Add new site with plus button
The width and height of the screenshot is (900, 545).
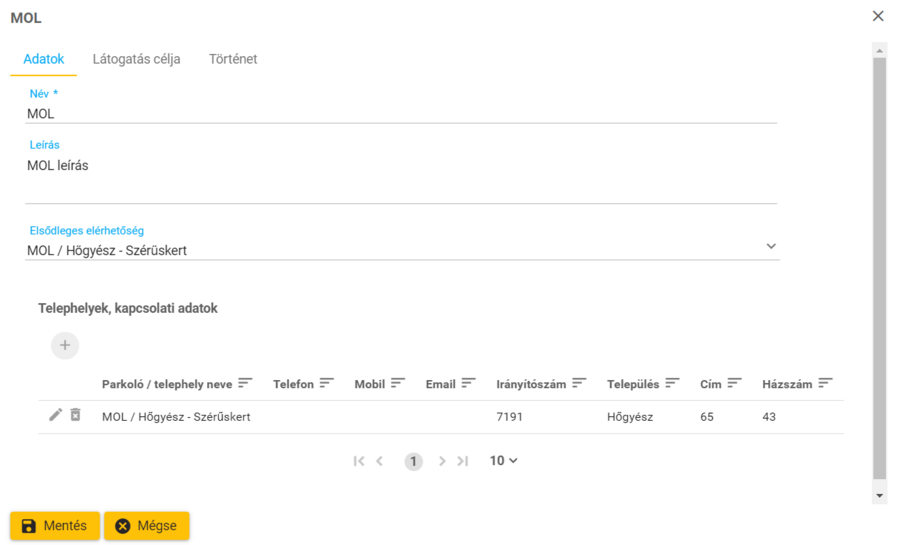click(65, 346)
